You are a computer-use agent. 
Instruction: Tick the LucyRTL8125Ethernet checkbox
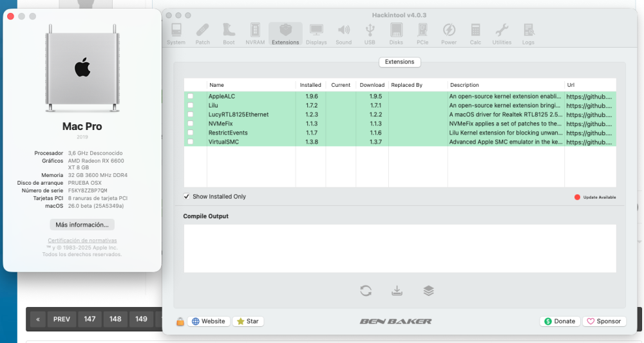(x=190, y=115)
